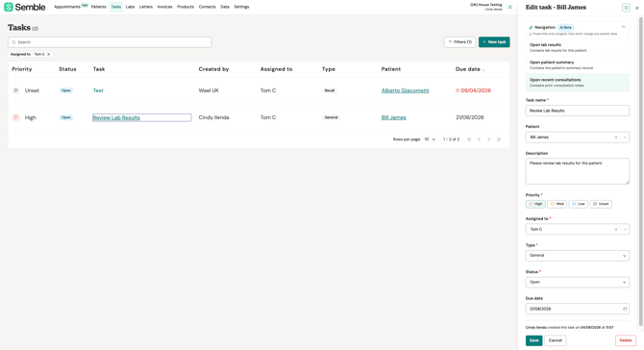Screen dimensions: 644x350
Task: Click the Description text area
Action: point(577,171)
